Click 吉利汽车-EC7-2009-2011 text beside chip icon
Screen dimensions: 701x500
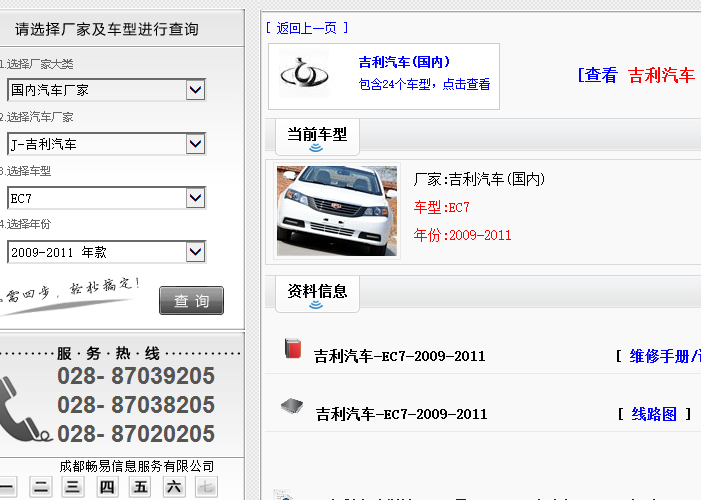coord(401,414)
